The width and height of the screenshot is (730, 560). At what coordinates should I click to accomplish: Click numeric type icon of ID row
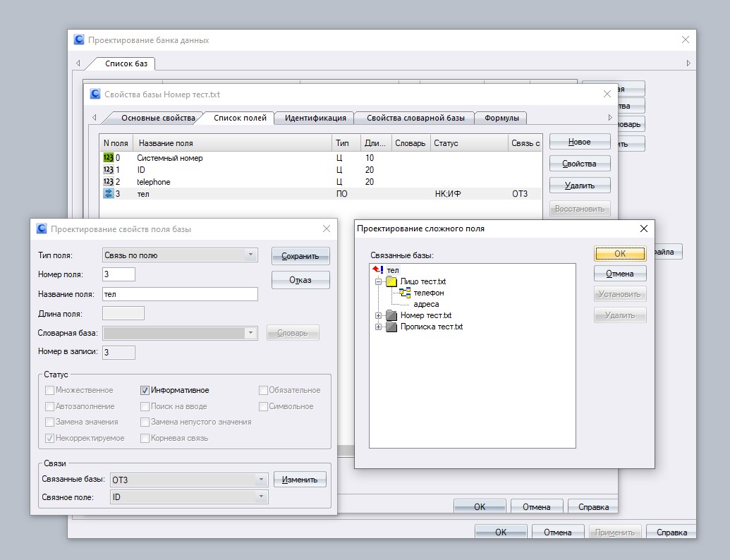(x=108, y=170)
